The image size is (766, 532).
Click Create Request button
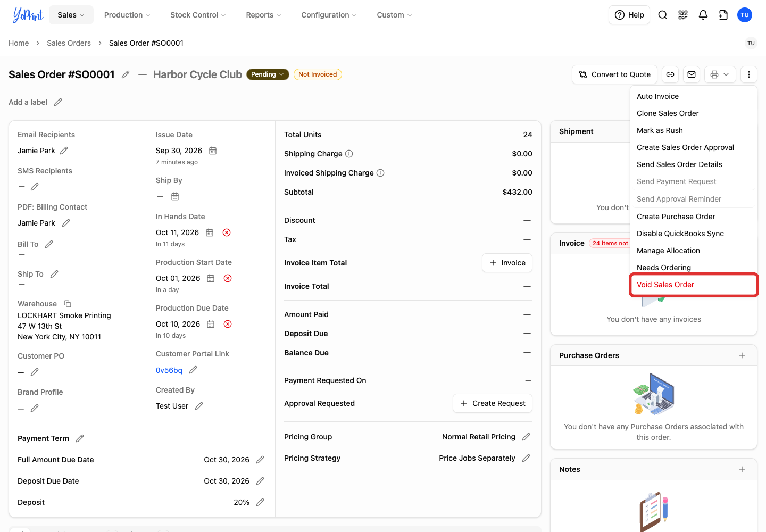coord(493,403)
